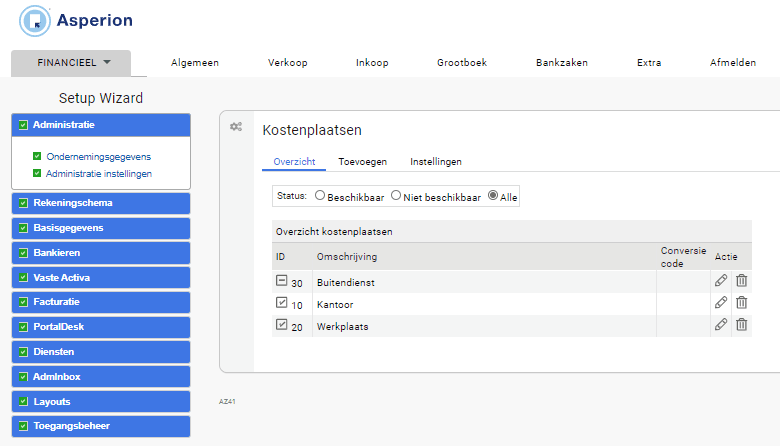Click the Conversie code column header
Screen dimensions: 780x446
683,257
